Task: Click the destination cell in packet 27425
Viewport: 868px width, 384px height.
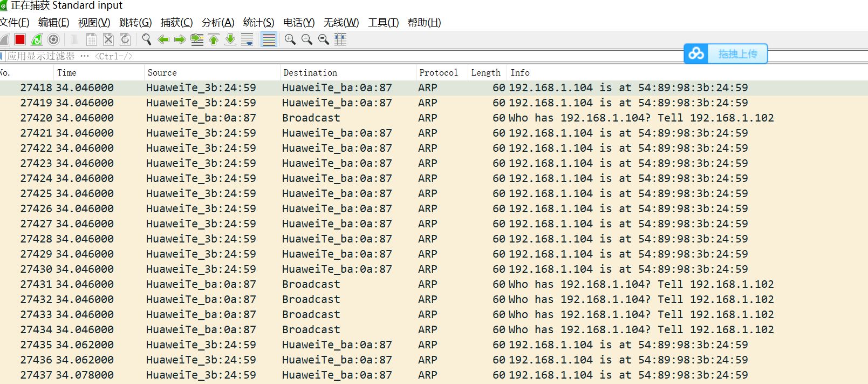Action: pyautogui.click(x=337, y=193)
